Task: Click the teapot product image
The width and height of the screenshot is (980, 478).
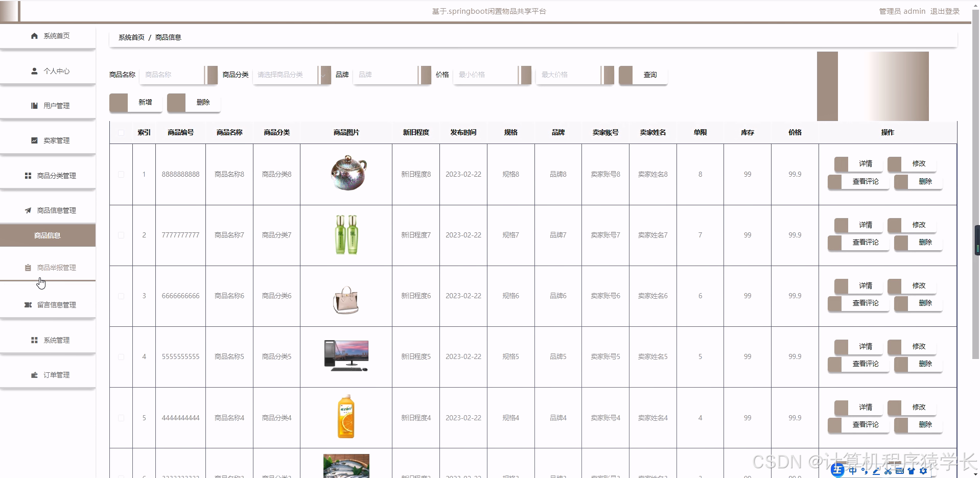Action: 347,173
